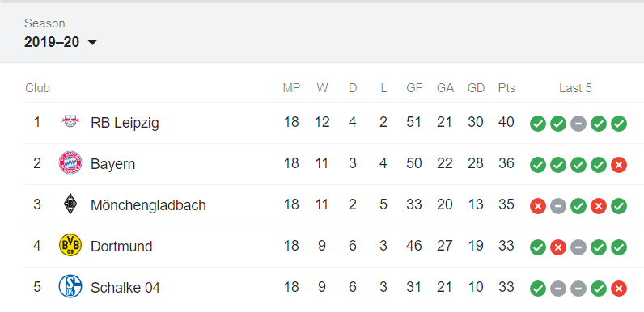Click Schalke 04's red loss icon
Screen dimensions: 644x312
click(x=619, y=289)
